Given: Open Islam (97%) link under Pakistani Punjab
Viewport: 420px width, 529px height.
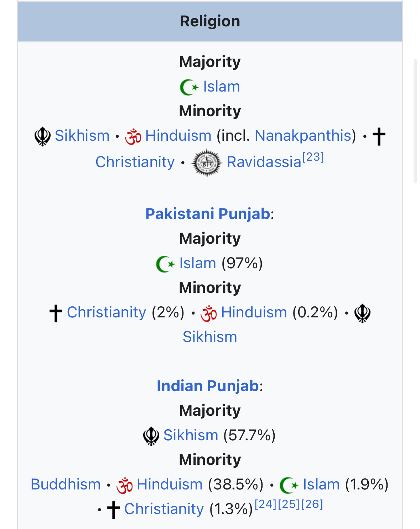Looking at the screenshot, I should [x=198, y=263].
